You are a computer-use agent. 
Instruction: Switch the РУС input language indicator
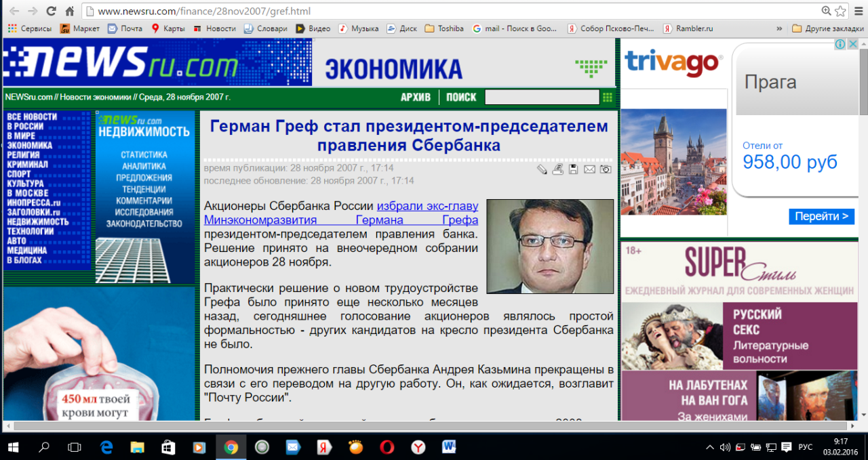(806, 447)
